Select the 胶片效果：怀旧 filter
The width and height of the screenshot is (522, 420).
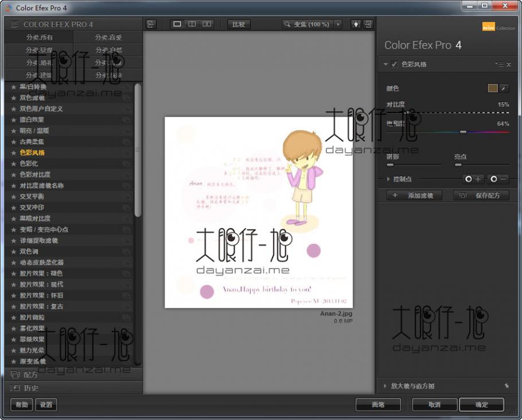pos(70,295)
